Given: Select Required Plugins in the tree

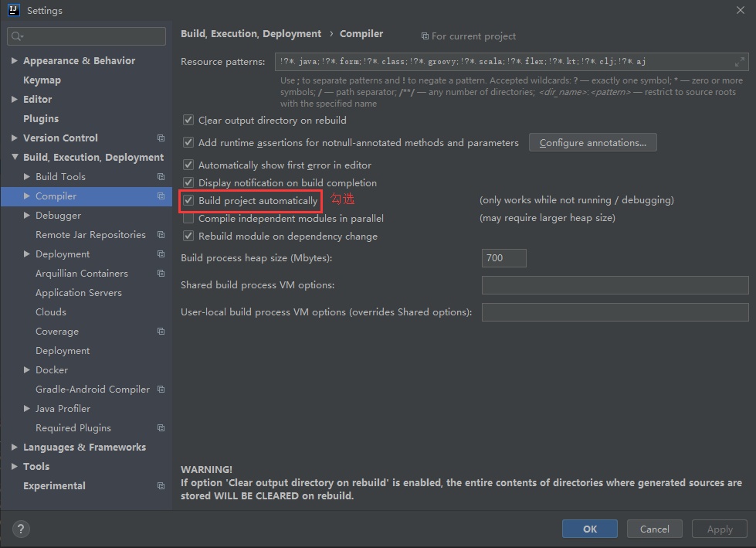Looking at the screenshot, I should (x=73, y=428).
